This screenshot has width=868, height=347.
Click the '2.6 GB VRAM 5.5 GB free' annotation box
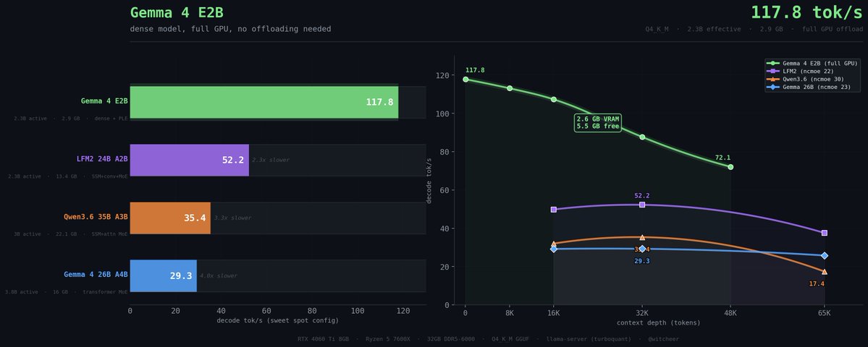tap(598, 123)
